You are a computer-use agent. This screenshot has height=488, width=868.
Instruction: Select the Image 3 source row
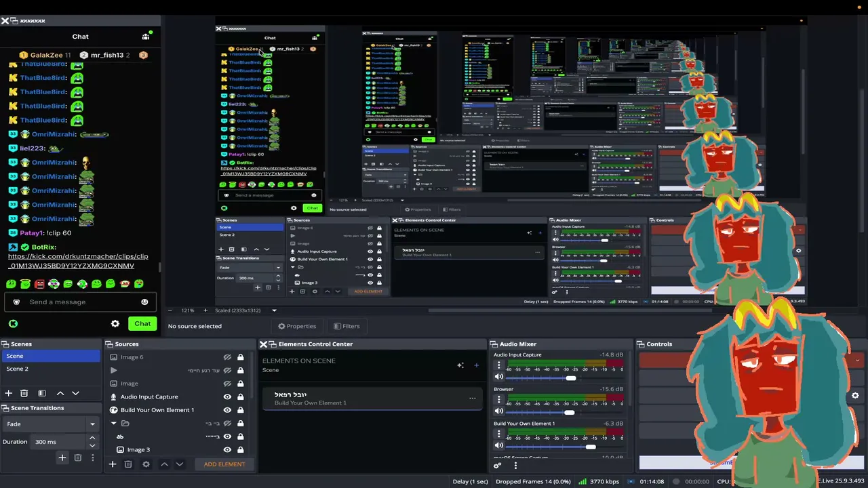click(176, 449)
